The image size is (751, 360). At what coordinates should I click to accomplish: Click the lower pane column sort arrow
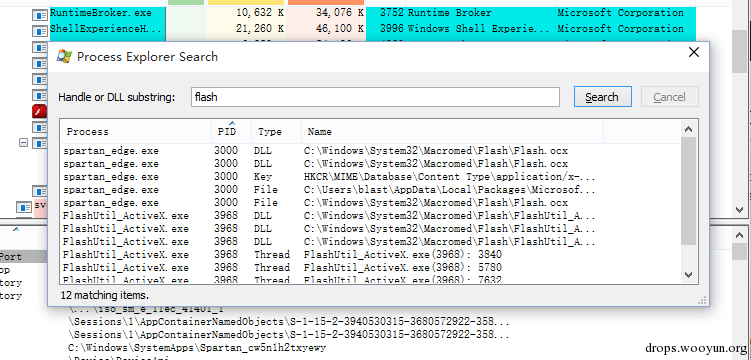coord(16,230)
